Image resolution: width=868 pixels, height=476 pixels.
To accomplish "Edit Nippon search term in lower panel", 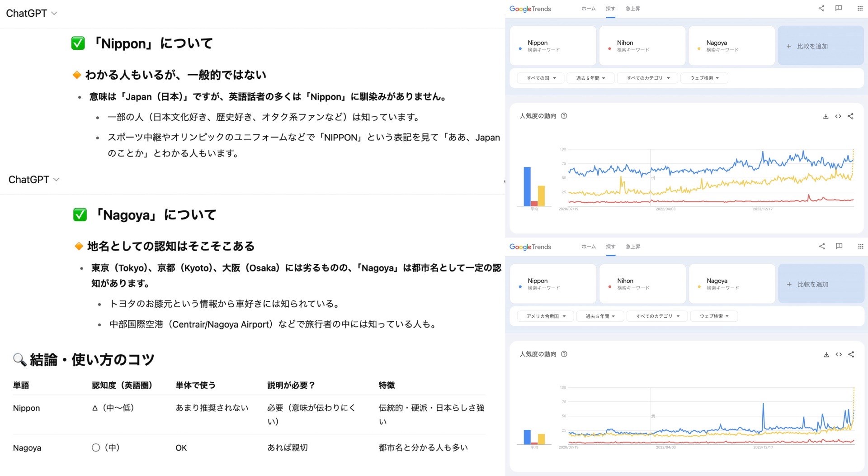I will (553, 284).
